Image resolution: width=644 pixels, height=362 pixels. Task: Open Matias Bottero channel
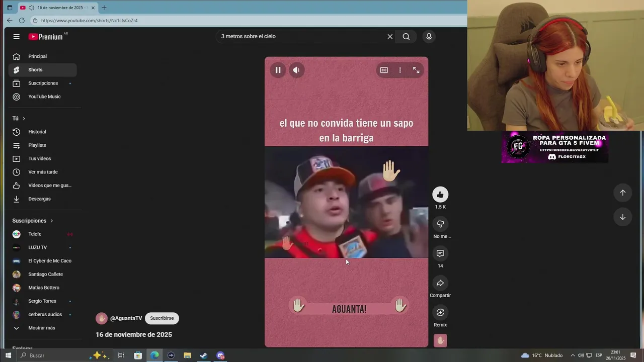[x=42, y=288]
